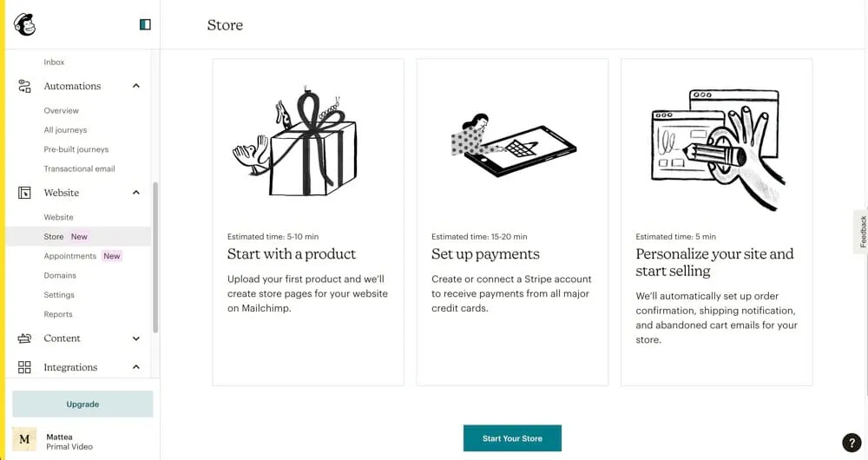This screenshot has height=460, width=868.
Task: Select Appointments in the sidebar
Action: pos(70,256)
